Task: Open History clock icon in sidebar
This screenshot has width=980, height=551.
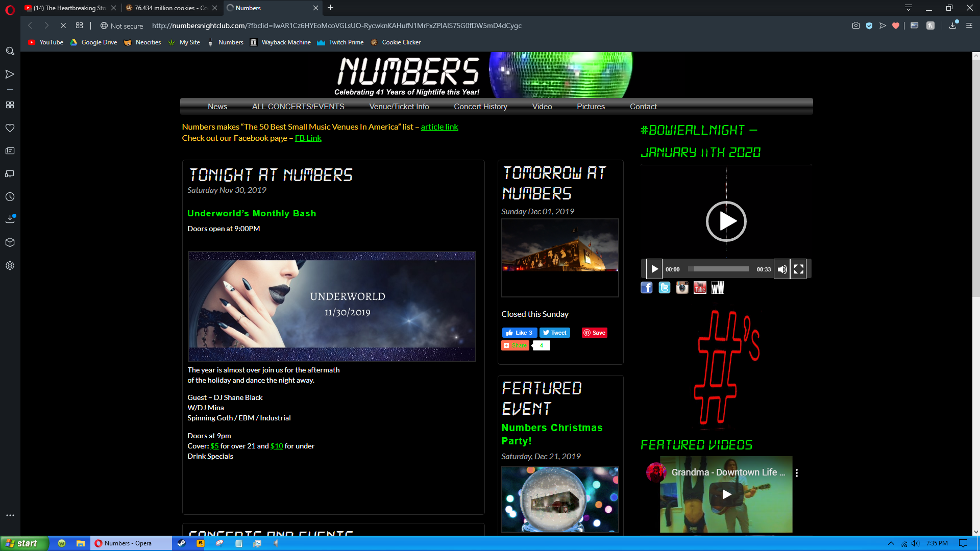Action: click(x=10, y=197)
